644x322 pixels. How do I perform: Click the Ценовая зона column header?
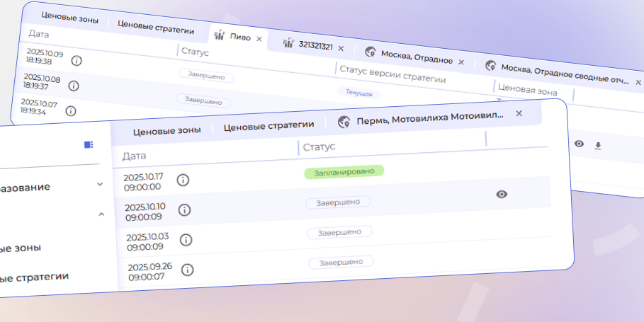click(528, 89)
